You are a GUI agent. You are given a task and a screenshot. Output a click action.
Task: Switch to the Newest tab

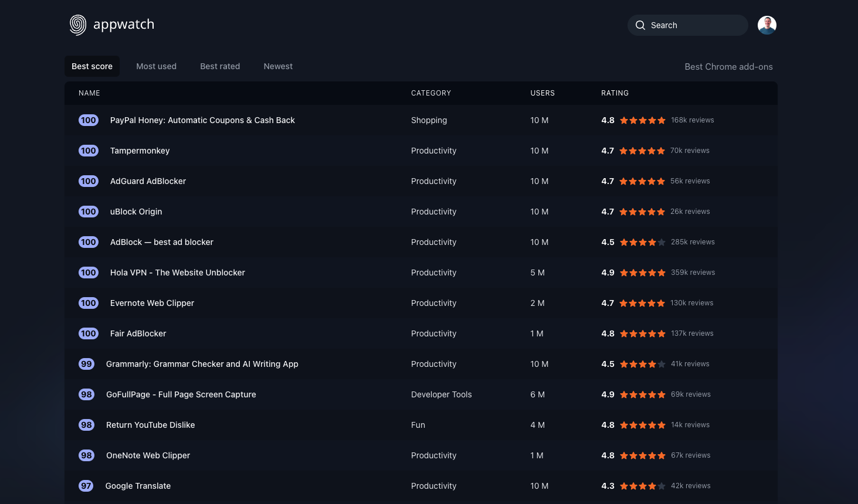pyautogui.click(x=278, y=66)
